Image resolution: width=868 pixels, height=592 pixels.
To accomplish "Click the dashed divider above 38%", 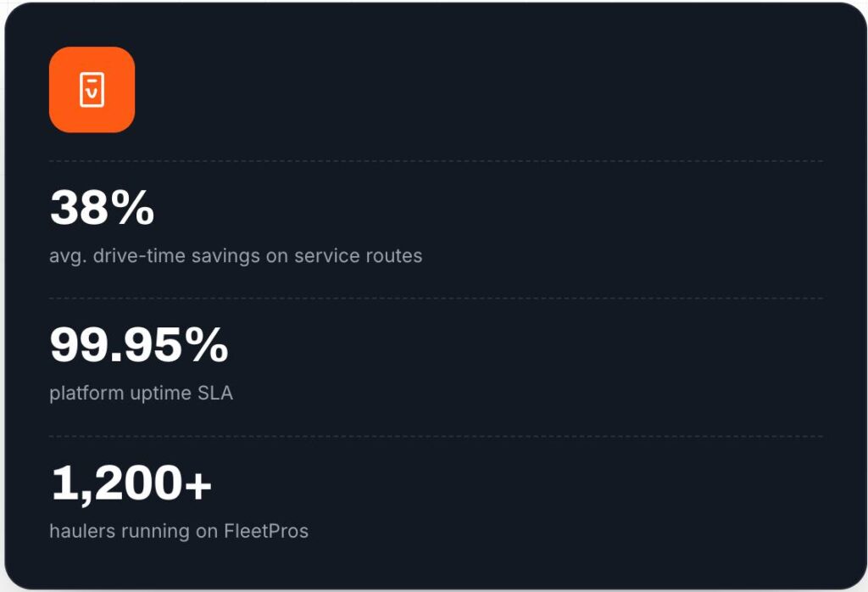I will [437, 161].
